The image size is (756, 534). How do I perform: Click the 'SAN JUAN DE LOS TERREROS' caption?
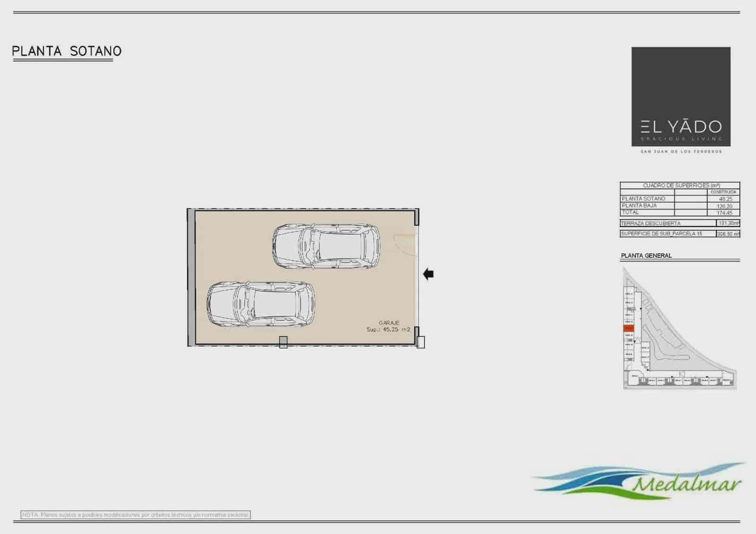pyautogui.click(x=681, y=152)
